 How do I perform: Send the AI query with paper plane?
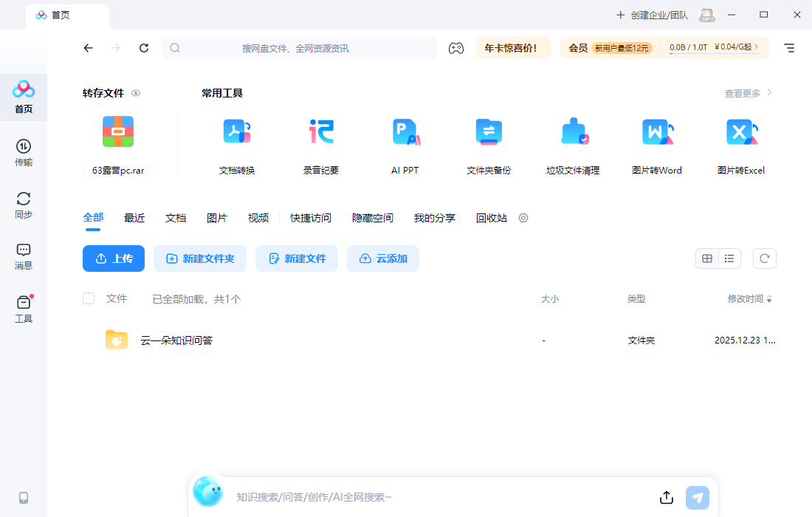point(698,498)
